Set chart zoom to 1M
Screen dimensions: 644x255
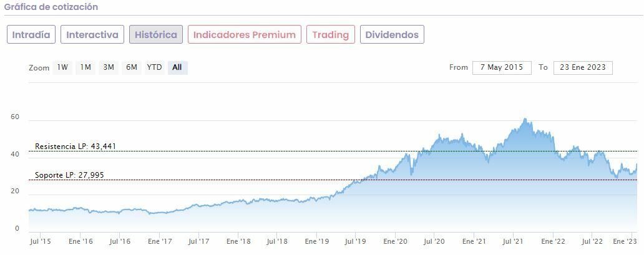click(x=85, y=67)
